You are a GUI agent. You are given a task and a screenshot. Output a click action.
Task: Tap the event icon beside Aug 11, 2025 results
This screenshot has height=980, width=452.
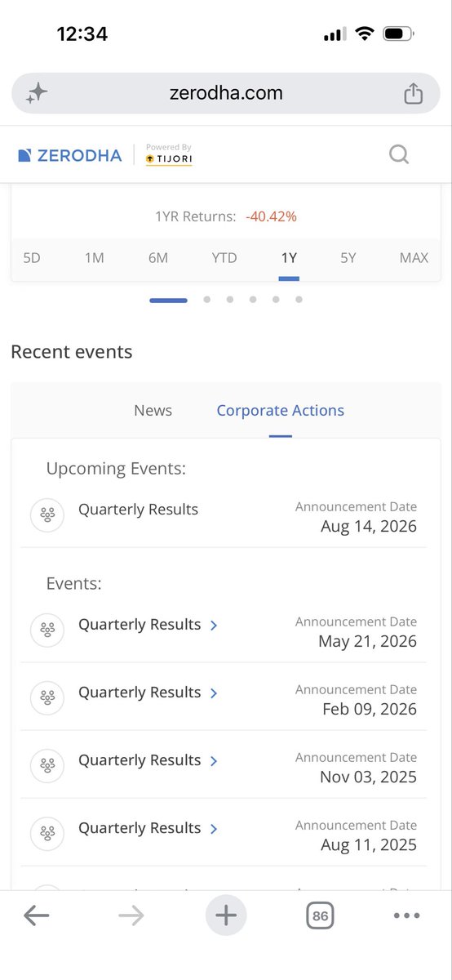47,834
